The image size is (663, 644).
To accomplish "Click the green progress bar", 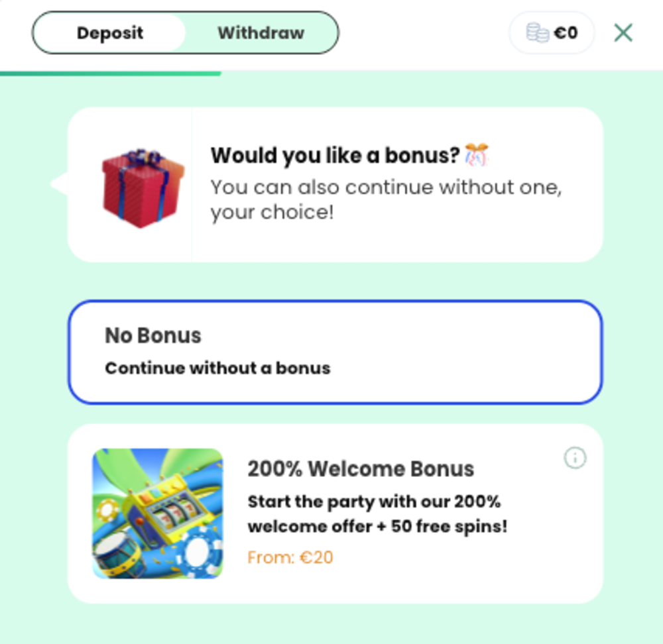I will 110,74.
